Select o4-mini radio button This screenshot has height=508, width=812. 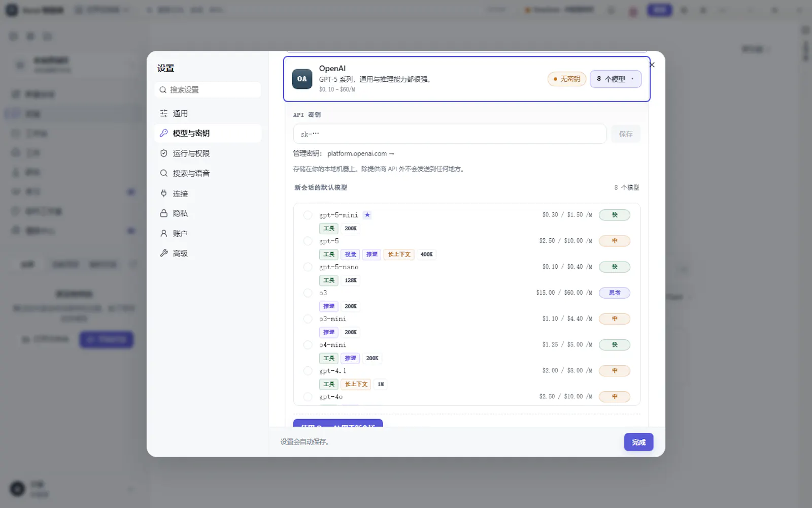pyautogui.click(x=308, y=345)
